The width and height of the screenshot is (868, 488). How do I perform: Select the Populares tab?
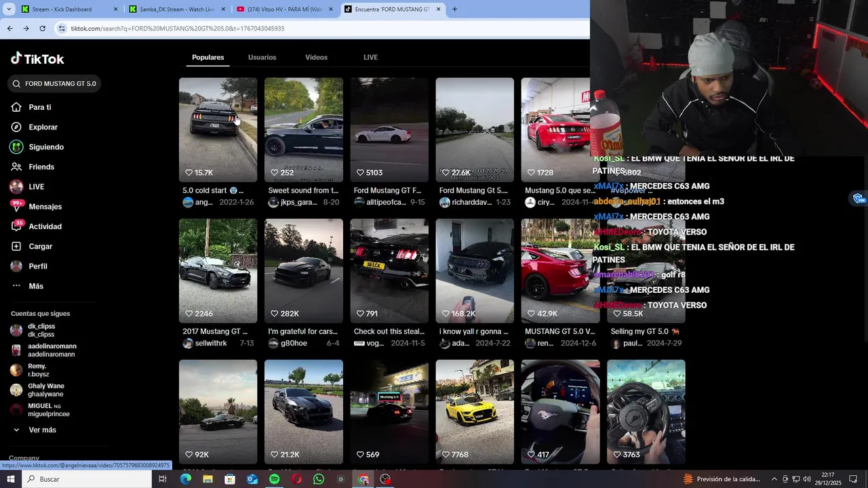click(208, 58)
